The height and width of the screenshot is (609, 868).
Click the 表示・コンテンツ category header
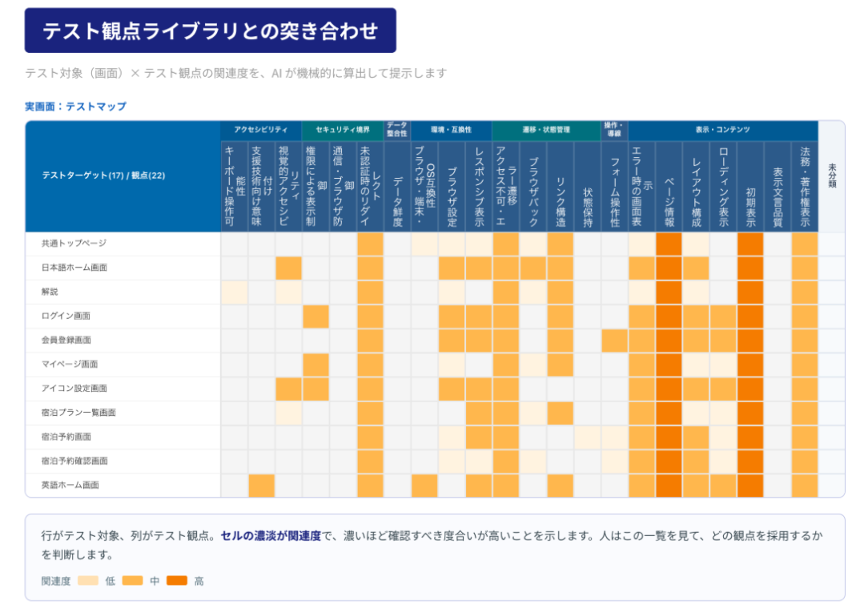coord(723,130)
